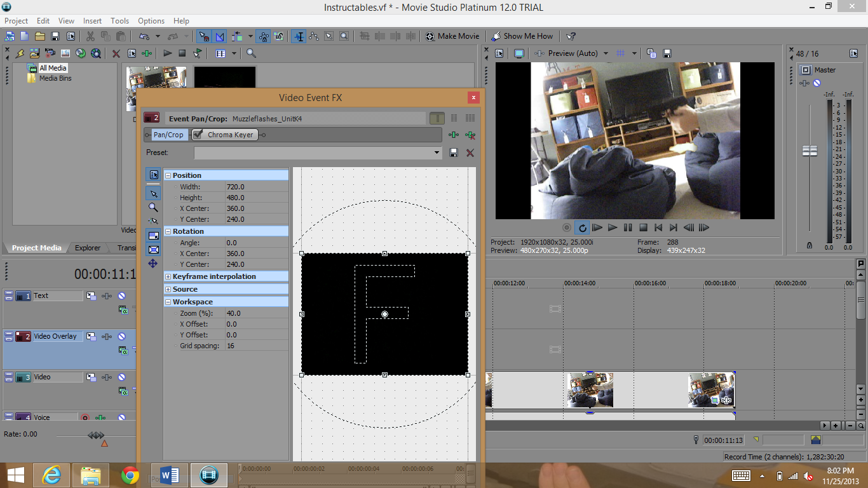
Task: Switch to the Explorer tab
Action: pyautogui.click(x=87, y=248)
